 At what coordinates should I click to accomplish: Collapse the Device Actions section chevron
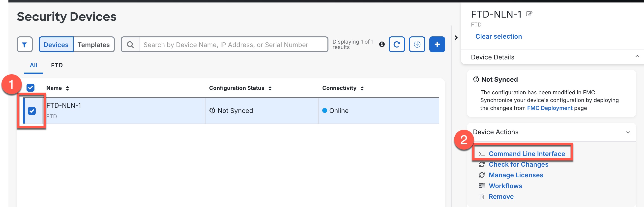click(x=628, y=132)
